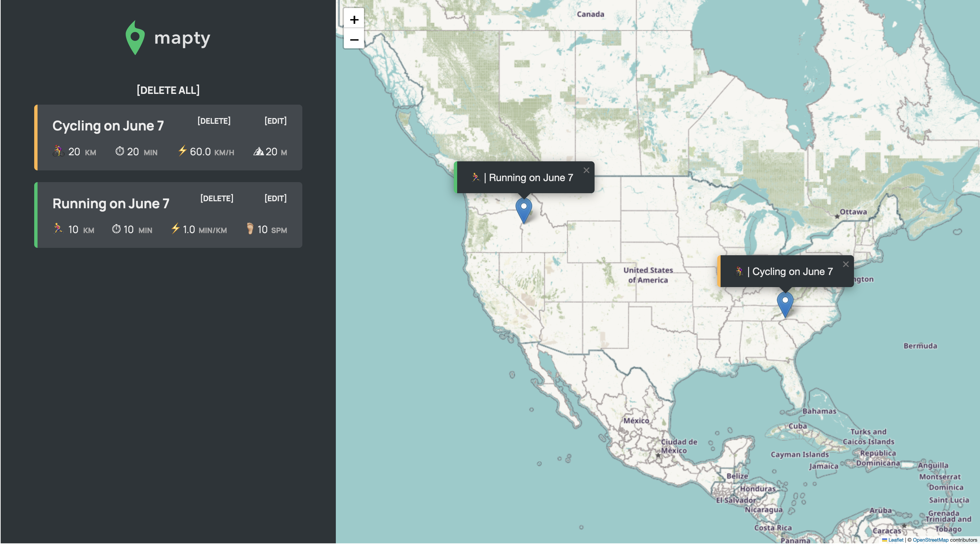Click the map zoom in button
The width and height of the screenshot is (980, 544).
tap(354, 19)
